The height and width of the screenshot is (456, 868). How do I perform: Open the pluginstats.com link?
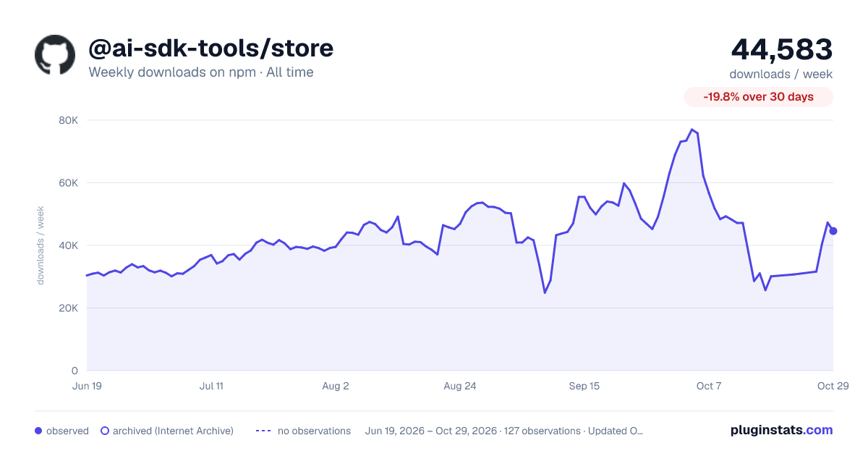(781, 430)
